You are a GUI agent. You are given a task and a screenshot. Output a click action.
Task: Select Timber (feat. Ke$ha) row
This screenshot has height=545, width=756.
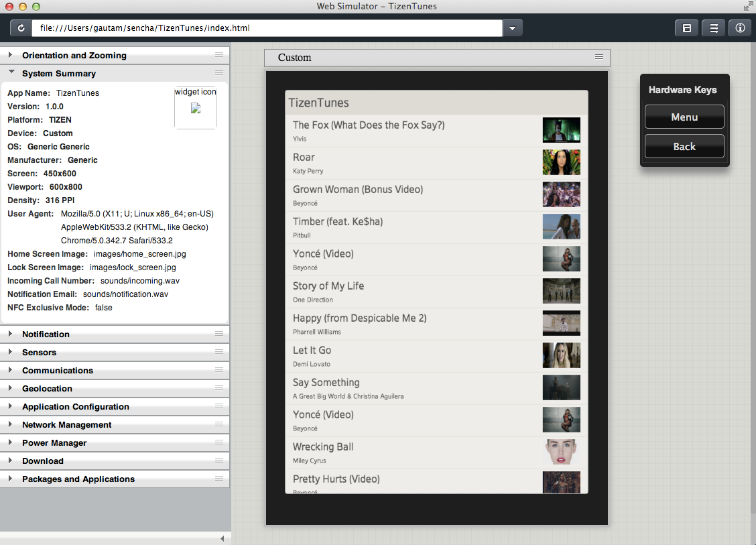tap(436, 228)
